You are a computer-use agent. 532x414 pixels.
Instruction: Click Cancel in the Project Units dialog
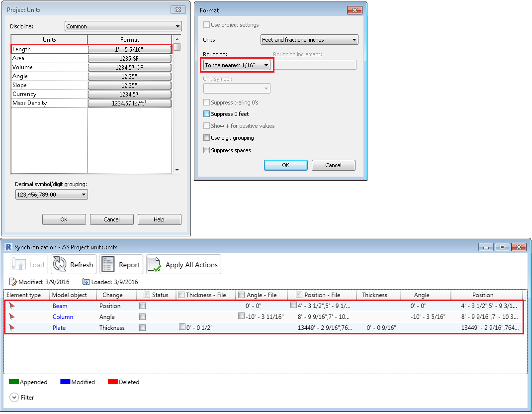(x=112, y=219)
